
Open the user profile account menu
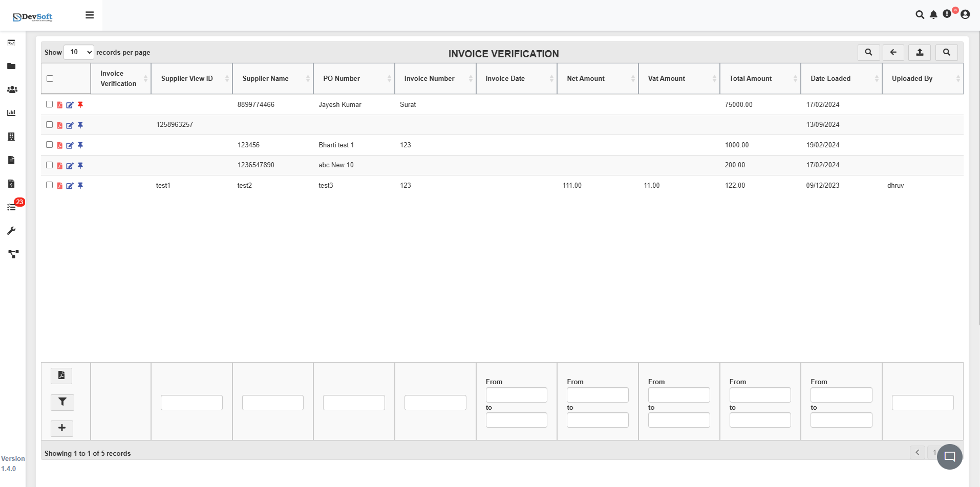tap(965, 14)
